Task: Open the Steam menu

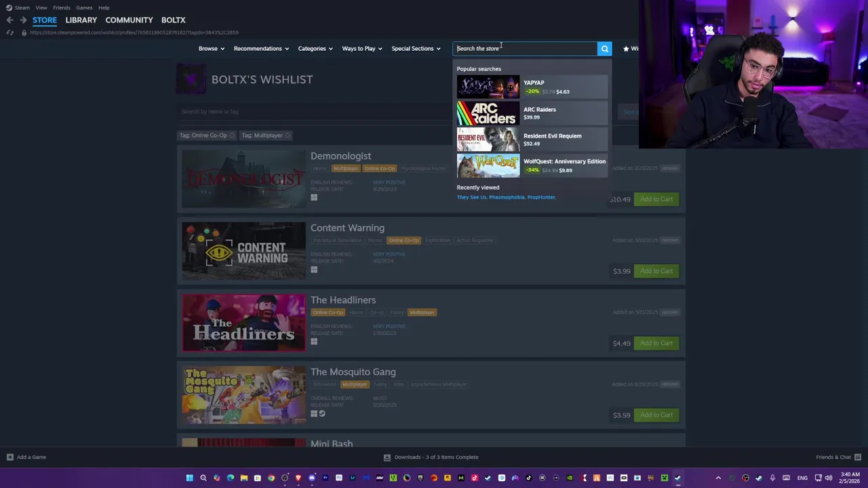Action: pos(22,7)
